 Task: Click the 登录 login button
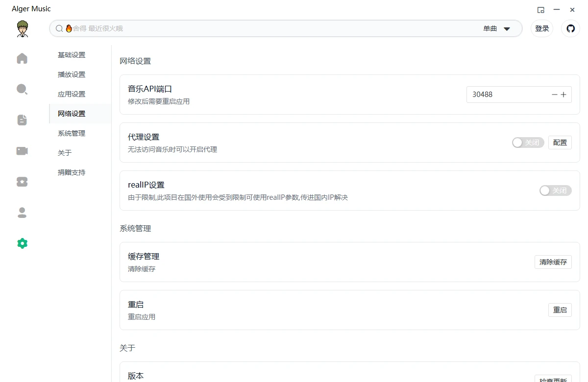point(542,28)
